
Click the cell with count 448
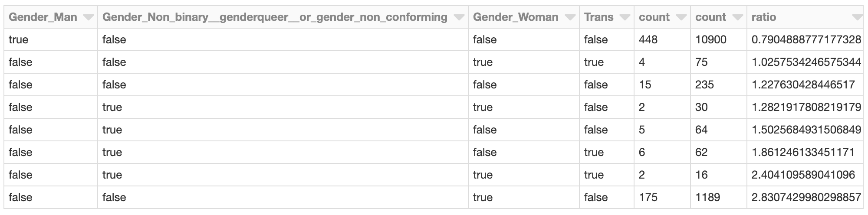pos(648,40)
